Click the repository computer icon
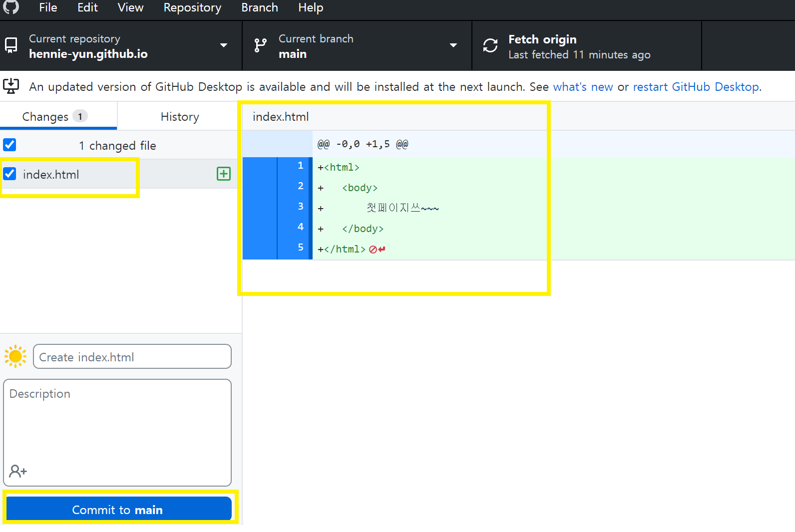 (x=11, y=45)
